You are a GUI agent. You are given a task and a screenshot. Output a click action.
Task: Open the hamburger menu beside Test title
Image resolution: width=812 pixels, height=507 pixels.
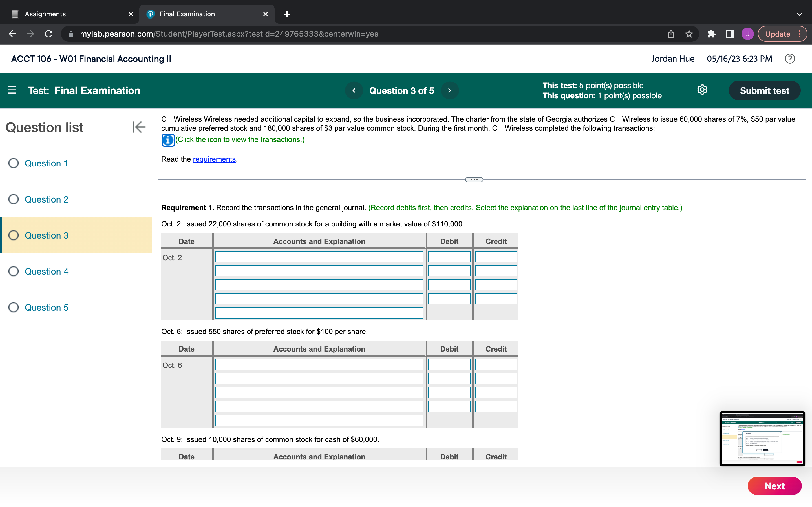click(12, 90)
